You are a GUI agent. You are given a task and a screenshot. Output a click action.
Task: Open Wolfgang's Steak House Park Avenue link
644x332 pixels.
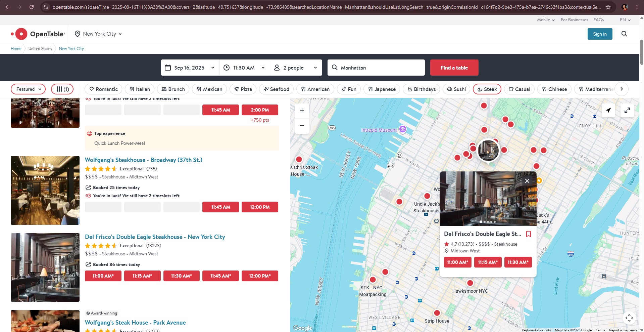coord(135,323)
